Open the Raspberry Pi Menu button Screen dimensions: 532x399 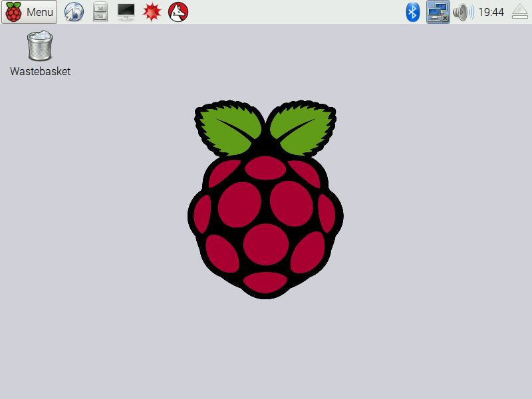[29, 12]
